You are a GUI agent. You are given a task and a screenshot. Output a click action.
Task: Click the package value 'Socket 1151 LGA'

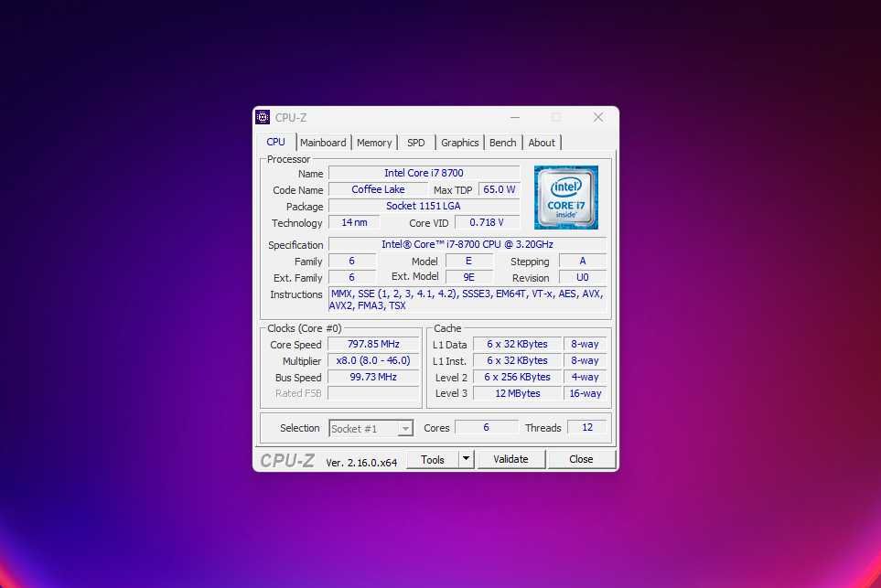point(424,206)
